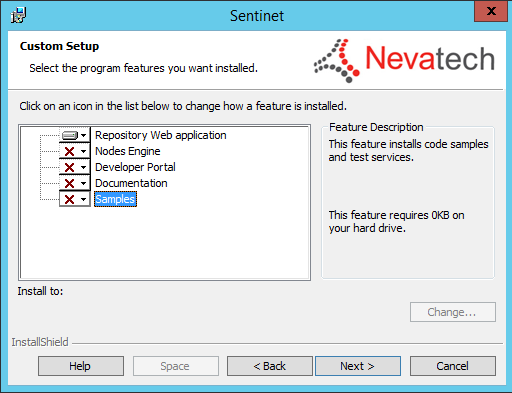Open the dropdown arrow for Nodes Engine
The width and height of the screenshot is (512, 393).
[84, 151]
